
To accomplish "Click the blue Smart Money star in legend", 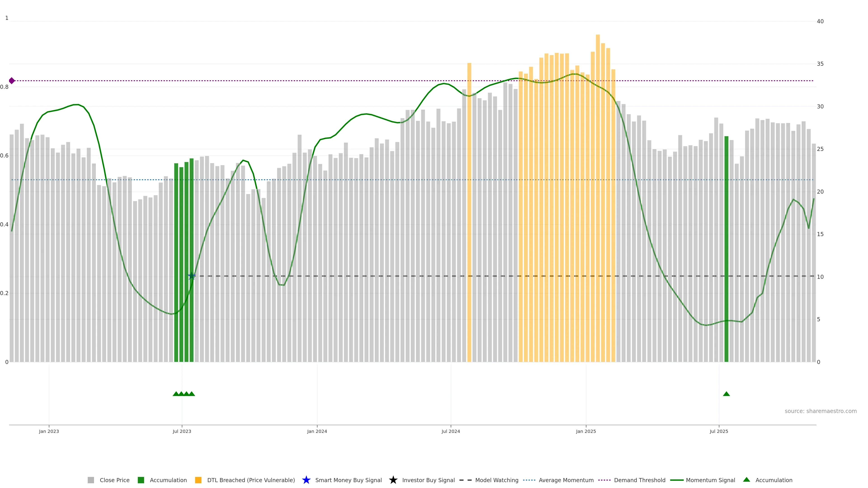I will (x=306, y=480).
